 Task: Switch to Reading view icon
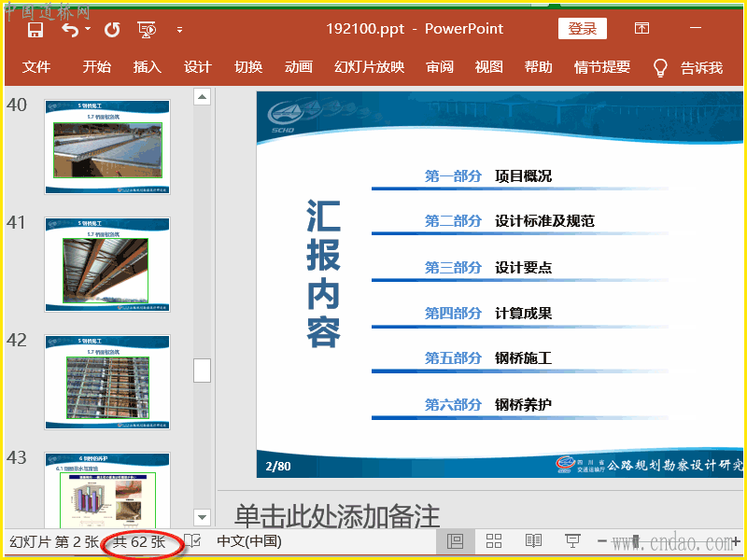pyautogui.click(x=533, y=541)
